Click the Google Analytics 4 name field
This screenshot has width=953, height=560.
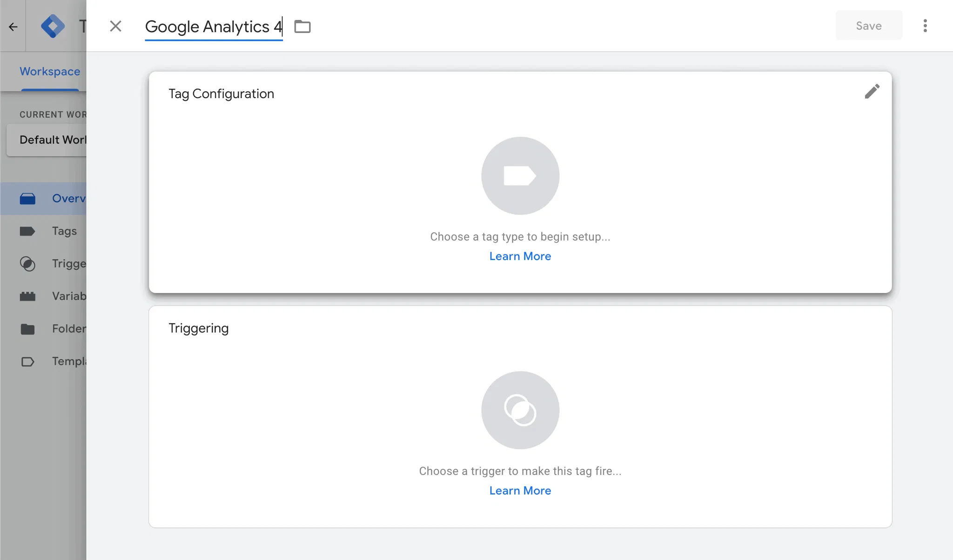(213, 27)
